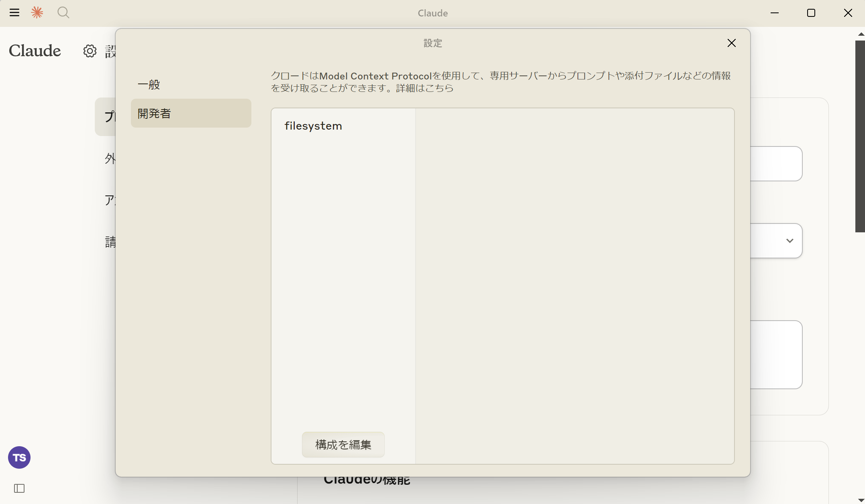Click the Claude wordmark logo
The image size is (865, 504).
coord(35,51)
